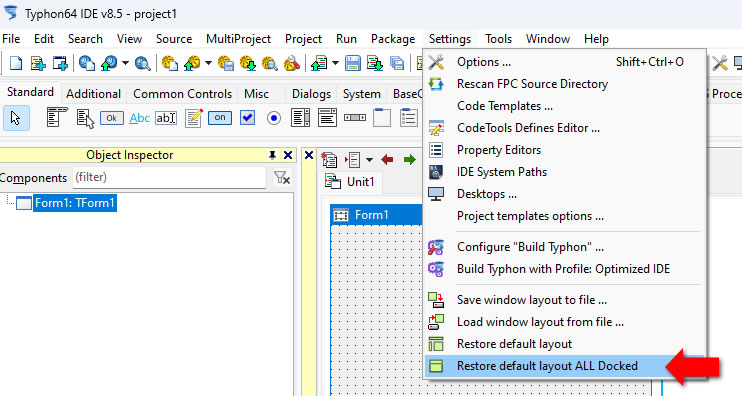Image resolution: width=742 pixels, height=396 pixels.
Task: Close the source editor dock panel
Action: point(309,155)
